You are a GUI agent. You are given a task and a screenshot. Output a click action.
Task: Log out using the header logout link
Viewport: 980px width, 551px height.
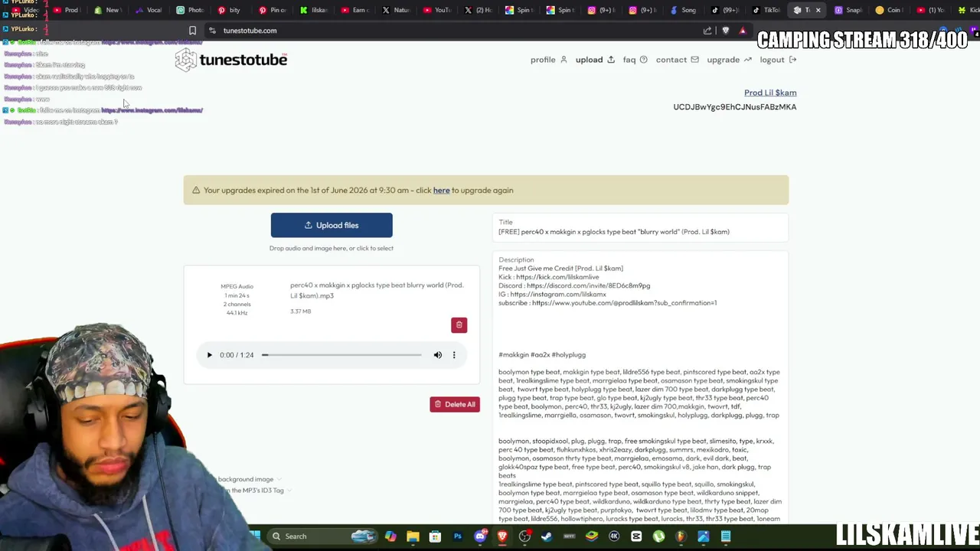click(778, 60)
